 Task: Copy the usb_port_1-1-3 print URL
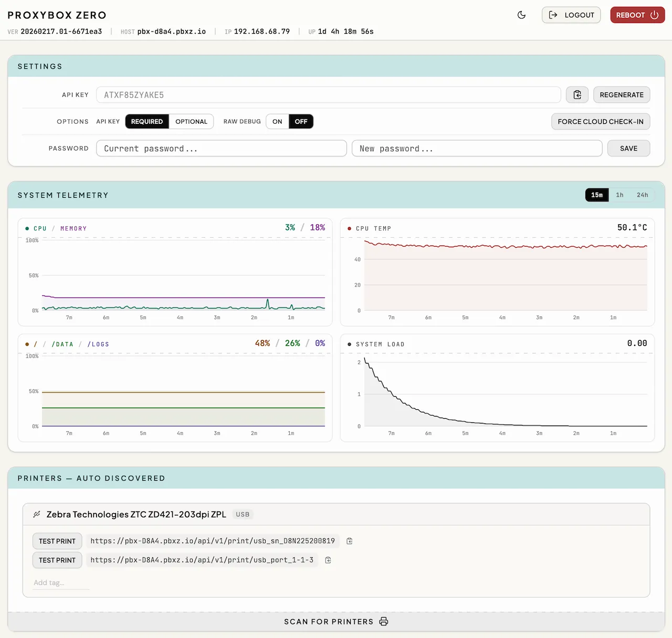tap(328, 560)
